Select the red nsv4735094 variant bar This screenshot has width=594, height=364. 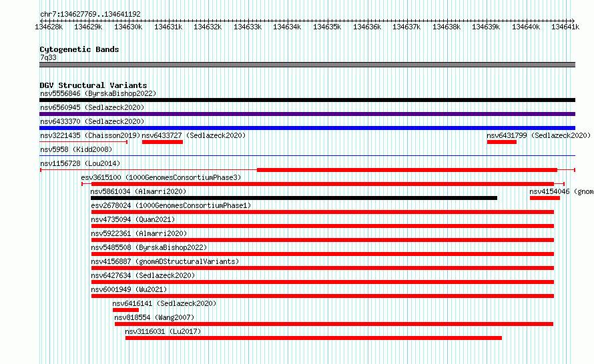(x=323, y=226)
